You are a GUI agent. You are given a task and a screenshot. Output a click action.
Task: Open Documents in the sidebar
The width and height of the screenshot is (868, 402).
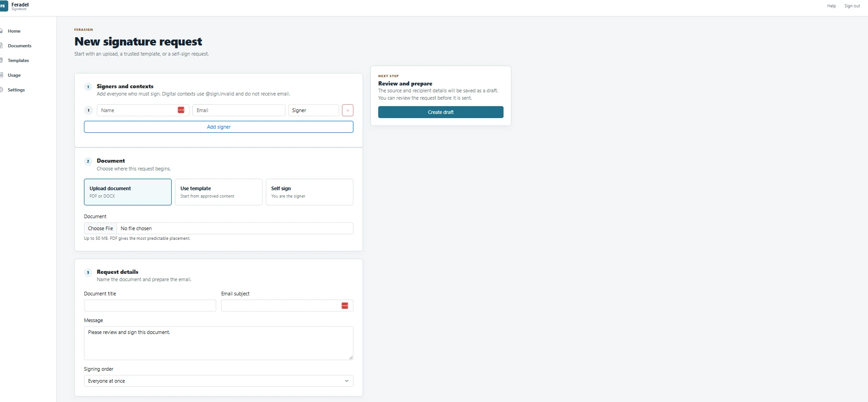19,46
